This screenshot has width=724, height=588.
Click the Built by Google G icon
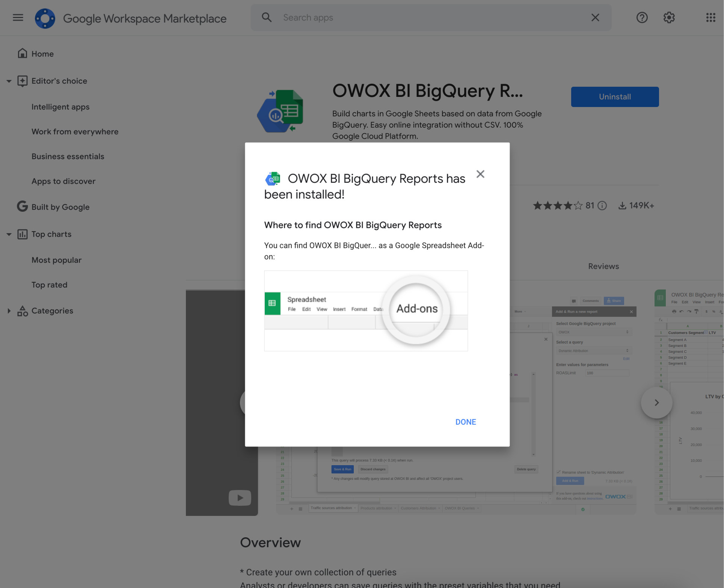(x=22, y=207)
